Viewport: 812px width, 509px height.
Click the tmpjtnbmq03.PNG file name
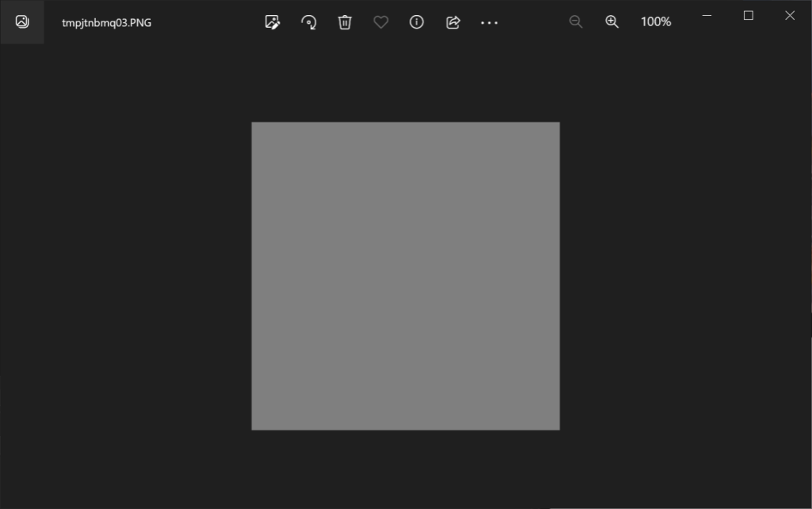(106, 22)
